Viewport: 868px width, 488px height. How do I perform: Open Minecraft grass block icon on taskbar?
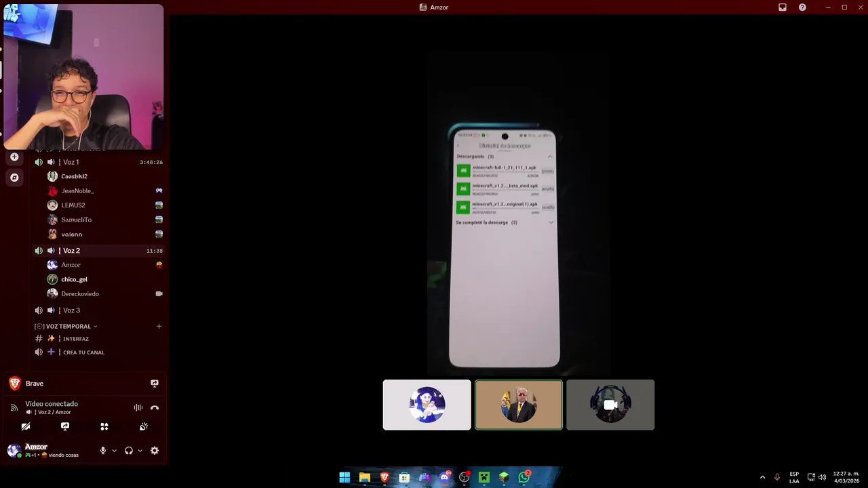pyautogui.click(x=504, y=477)
